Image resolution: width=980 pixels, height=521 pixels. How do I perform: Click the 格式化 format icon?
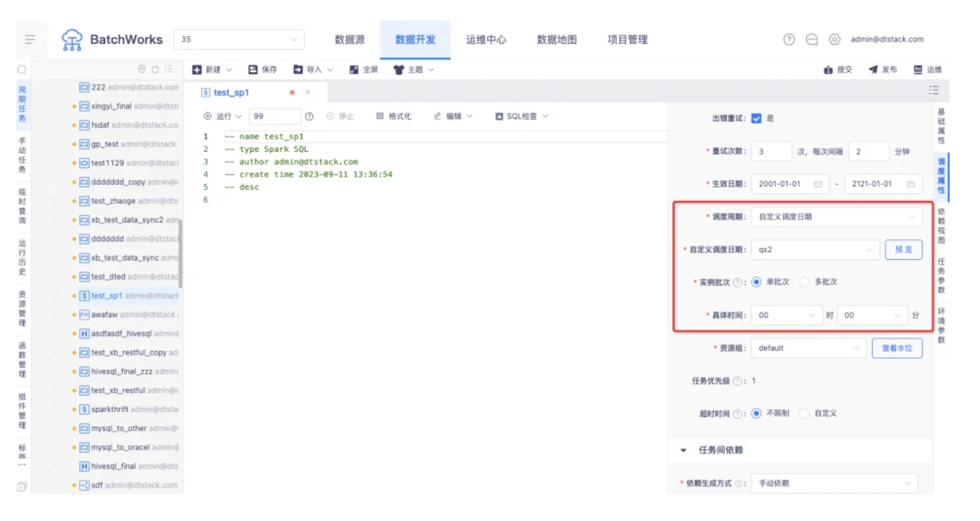pos(380,116)
